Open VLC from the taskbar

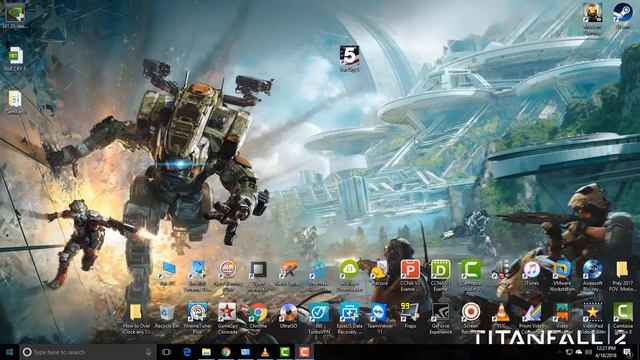pyautogui.click(x=265, y=352)
